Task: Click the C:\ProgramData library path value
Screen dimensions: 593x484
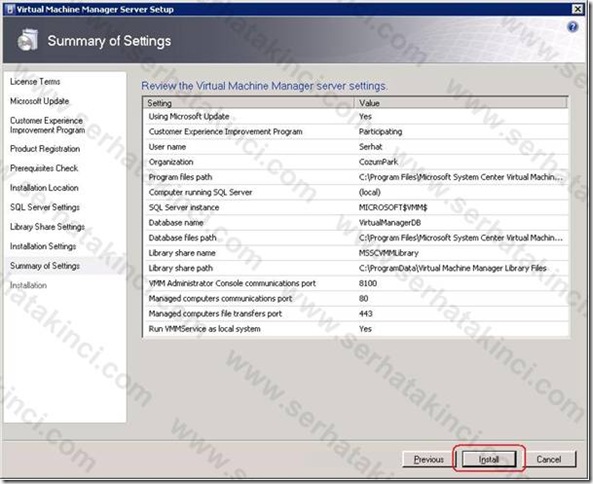Action: pyautogui.click(x=453, y=268)
